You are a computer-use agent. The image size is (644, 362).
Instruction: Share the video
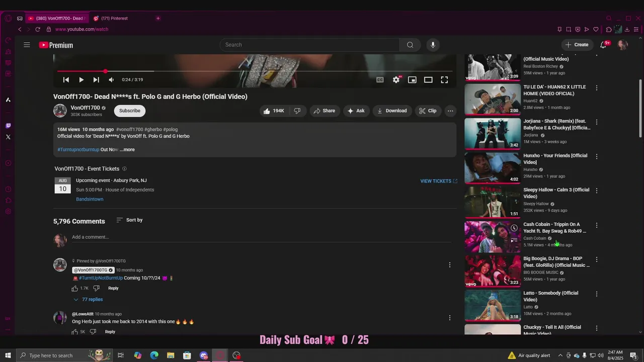click(x=324, y=111)
